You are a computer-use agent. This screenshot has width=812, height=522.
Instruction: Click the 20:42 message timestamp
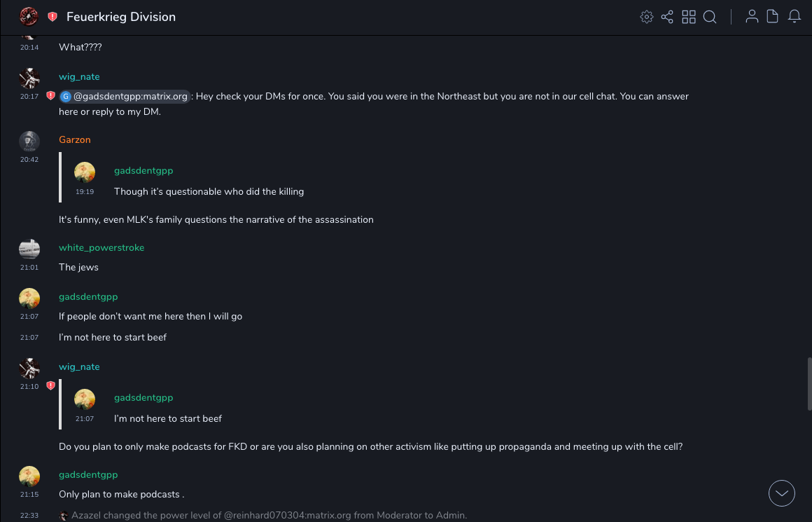tap(29, 160)
